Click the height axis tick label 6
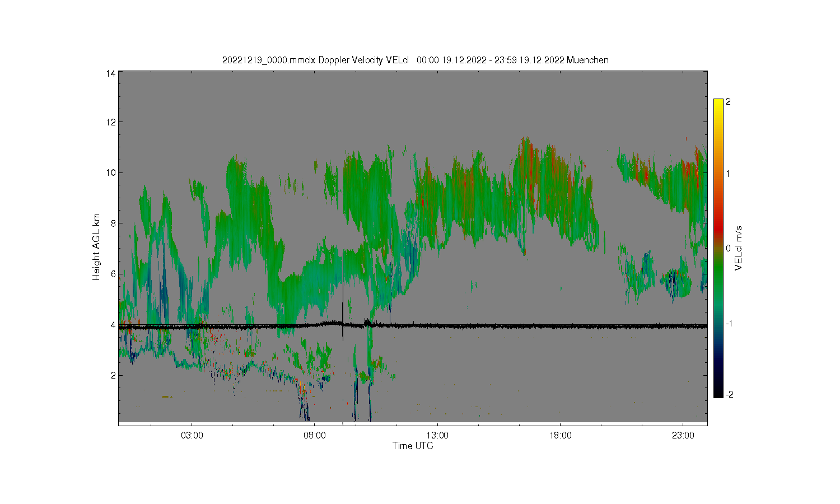Viewport: 840px width, 504px height. (113, 274)
